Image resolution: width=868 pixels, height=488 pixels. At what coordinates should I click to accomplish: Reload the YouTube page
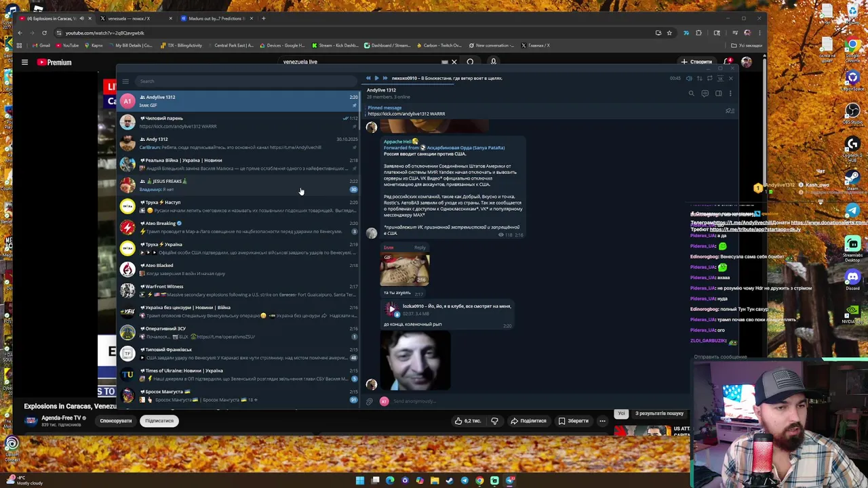(x=44, y=33)
